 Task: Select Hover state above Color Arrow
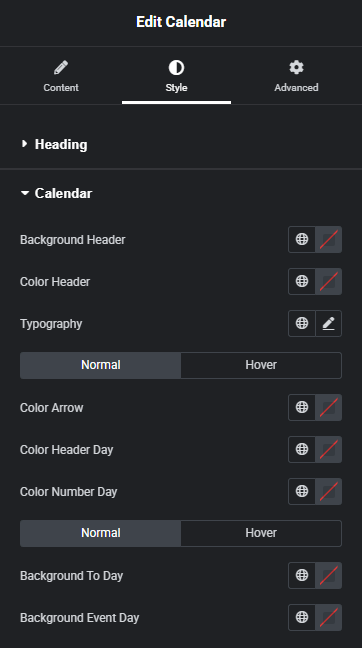pyautogui.click(x=261, y=365)
